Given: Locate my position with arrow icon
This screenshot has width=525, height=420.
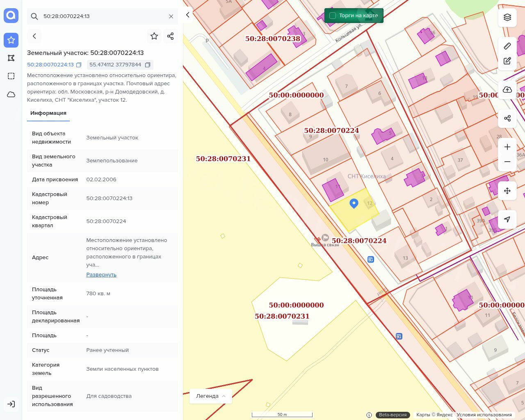Looking at the screenshot, I should [507, 219].
